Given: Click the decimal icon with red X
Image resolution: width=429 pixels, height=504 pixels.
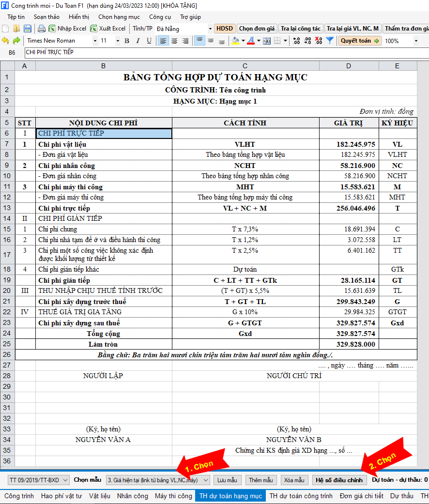Looking at the screenshot, I should 319,41.
